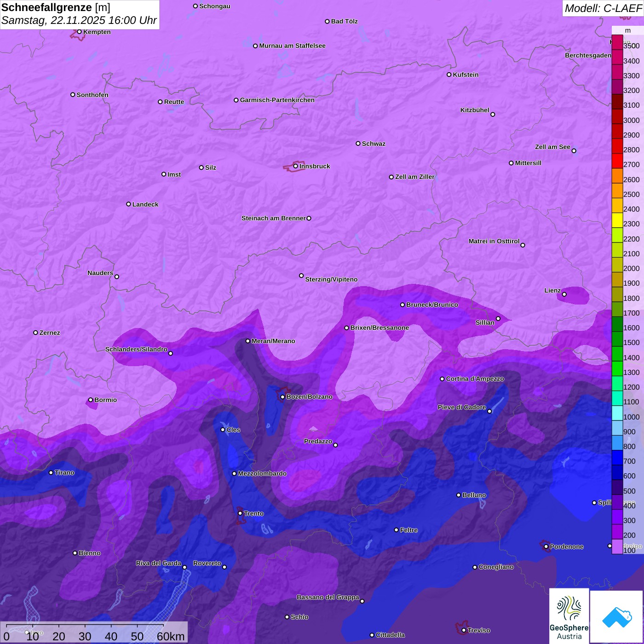Click the 'Brixen/Bressanone' label
The height and width of the screenshot is (644, 644).
tap(380, 328)
